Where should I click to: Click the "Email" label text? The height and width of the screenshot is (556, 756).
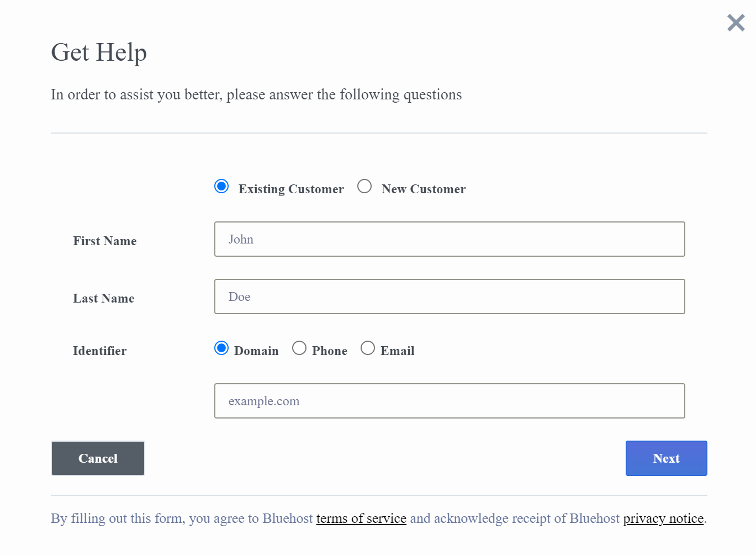pos(398,351)
